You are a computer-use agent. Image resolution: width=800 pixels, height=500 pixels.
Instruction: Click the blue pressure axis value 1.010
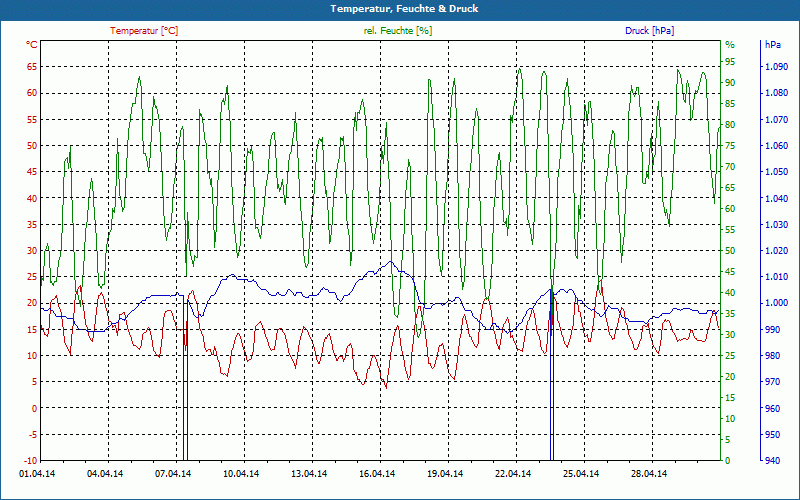[776, 277]
